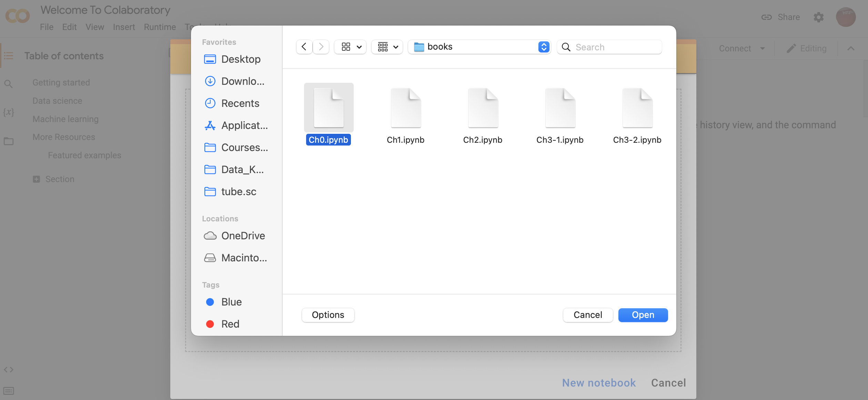Image resolution: width=868 pixels, height=400 pixels.
Task: Expand the books folder path popup
Action: point(544,47)
